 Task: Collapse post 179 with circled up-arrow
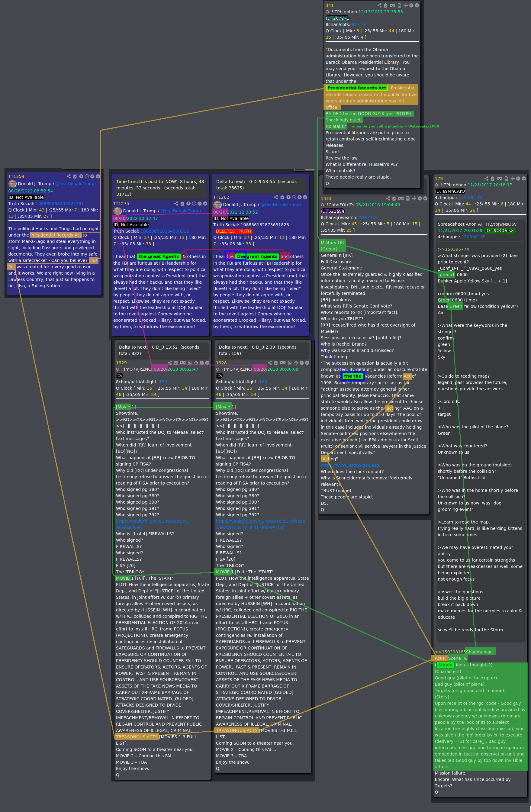pyautogui.click(x=518, y=179)
